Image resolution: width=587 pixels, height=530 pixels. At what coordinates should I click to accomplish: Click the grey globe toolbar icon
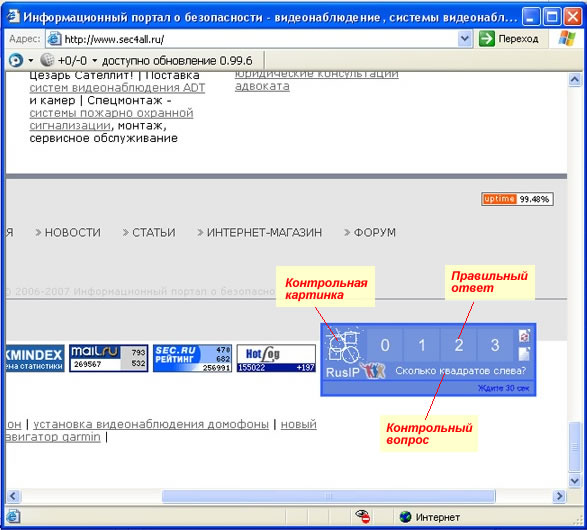coord(47,60)
